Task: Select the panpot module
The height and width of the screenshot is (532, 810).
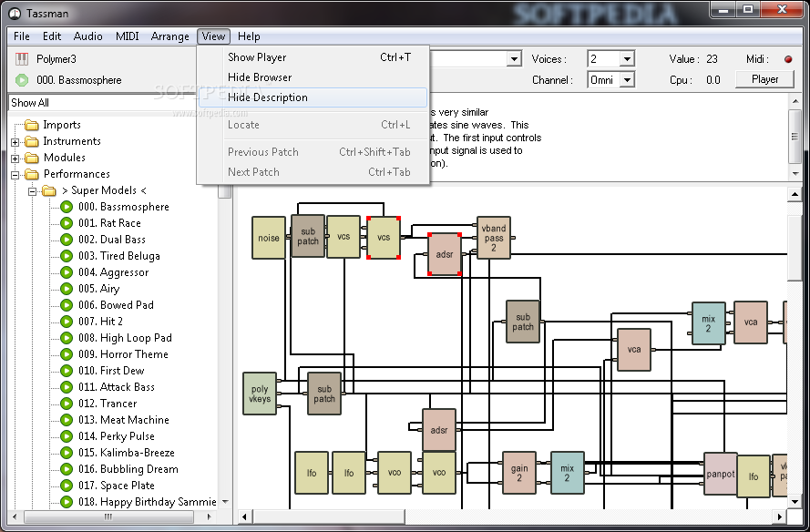Action: [720, 474]
